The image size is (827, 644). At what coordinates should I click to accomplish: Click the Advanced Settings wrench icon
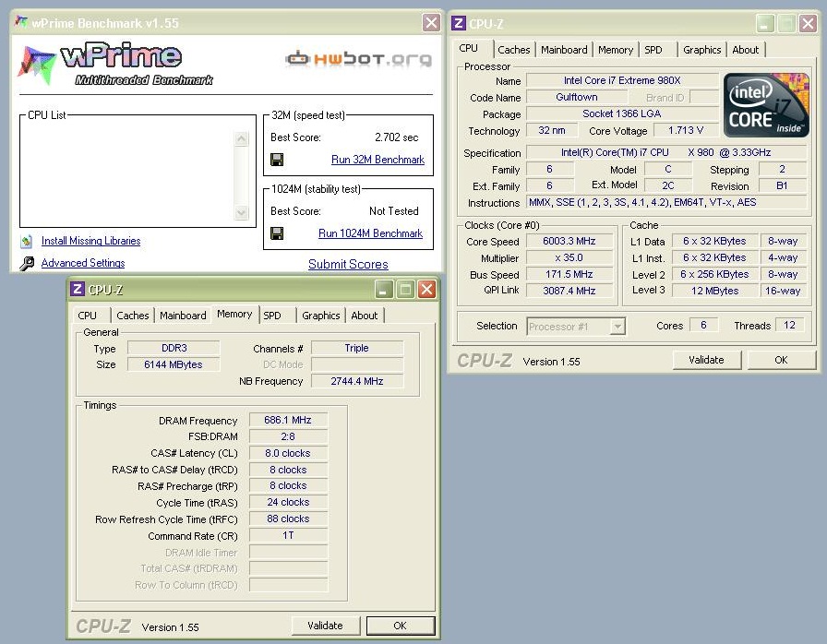(27, 264)
